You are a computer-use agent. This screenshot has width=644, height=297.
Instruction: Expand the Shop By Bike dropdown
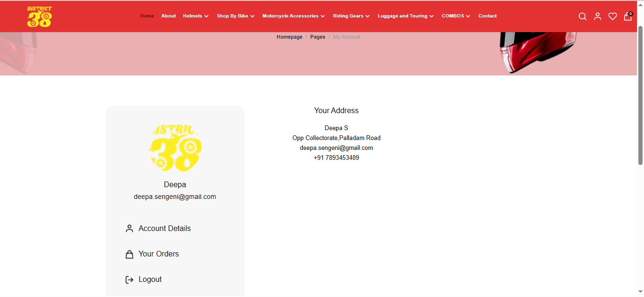[235, 16]
